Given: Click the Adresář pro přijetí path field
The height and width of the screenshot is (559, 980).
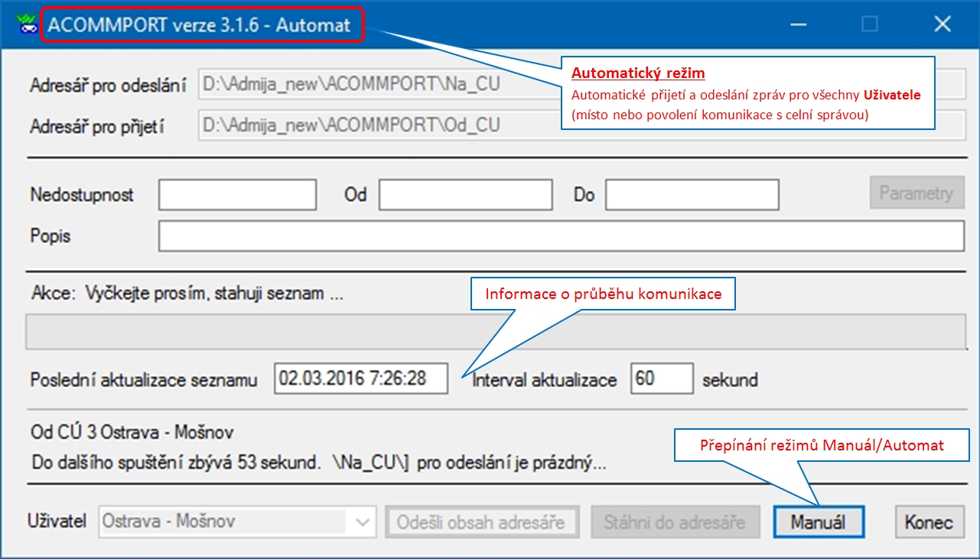Looking at the screenshot, I should tap(581, 125).
